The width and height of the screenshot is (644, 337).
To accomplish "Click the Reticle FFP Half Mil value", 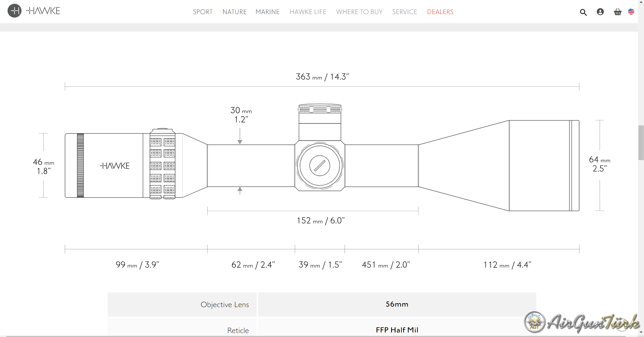I will [397, 329].
